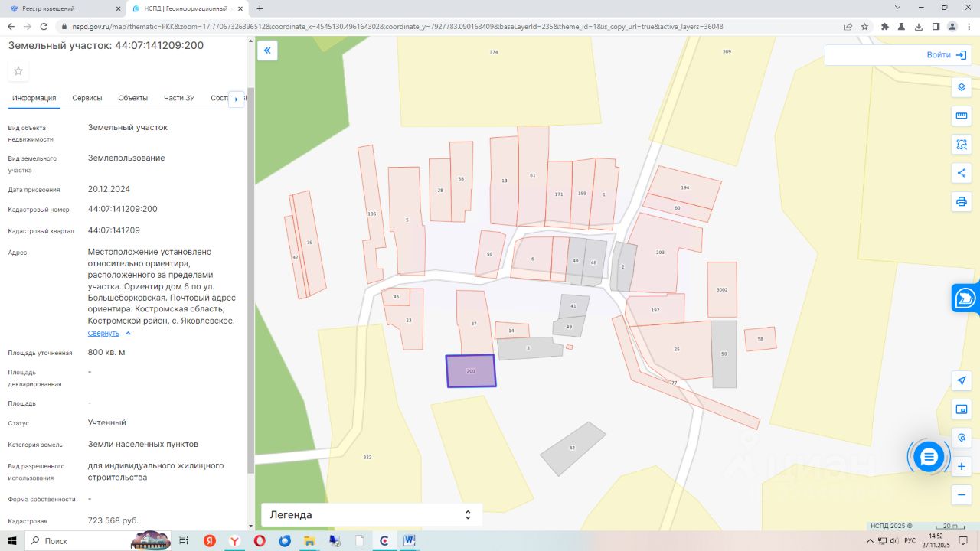The height and width of the screenshot is (551, 980).
Task: Zoom out on the map
Action: pos(962,495)
